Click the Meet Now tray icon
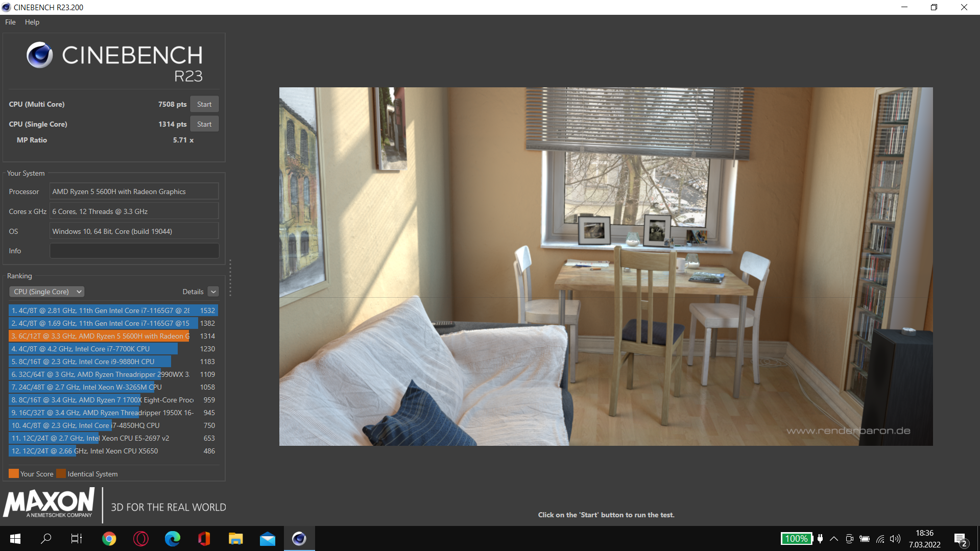 click(849, 538)
